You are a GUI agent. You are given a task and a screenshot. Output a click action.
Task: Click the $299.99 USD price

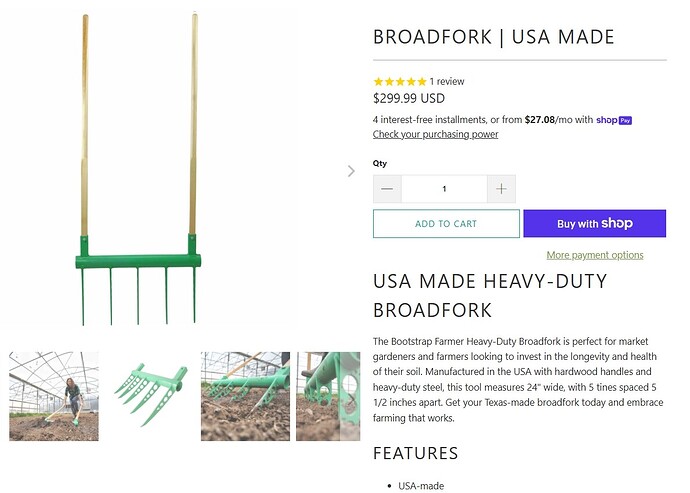tap(409, 99)
